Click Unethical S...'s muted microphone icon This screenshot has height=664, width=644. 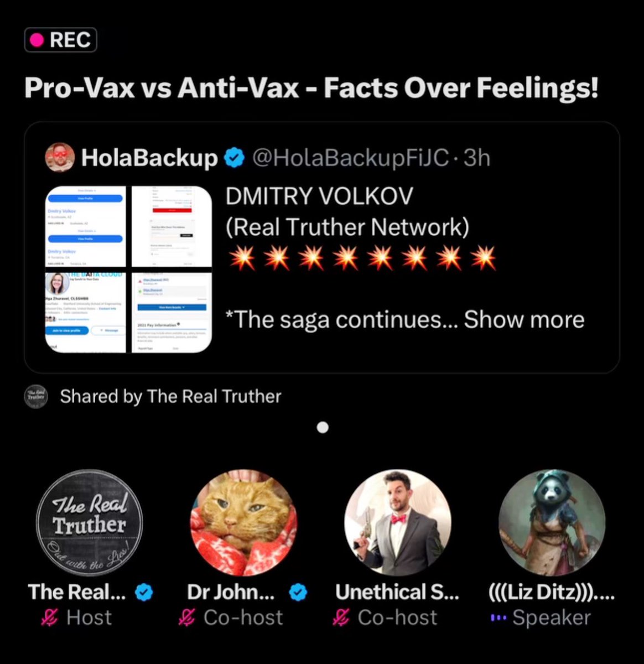[341, 618]
